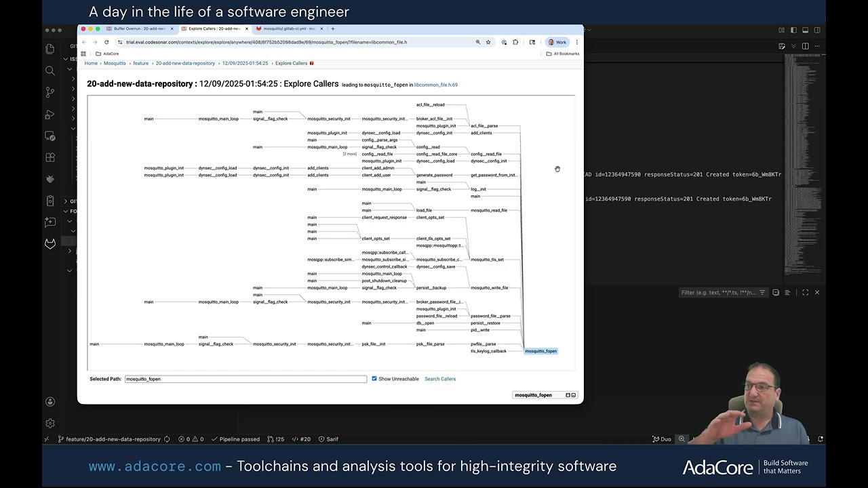Expand the [2 more] callers indicator

point(349,154)
